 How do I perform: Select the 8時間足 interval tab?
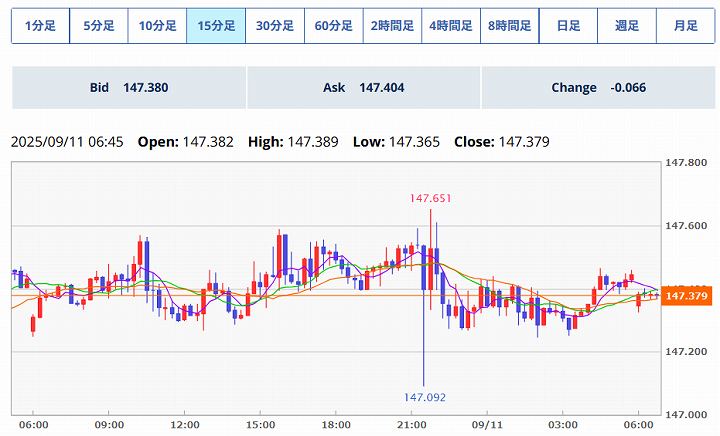509,26
